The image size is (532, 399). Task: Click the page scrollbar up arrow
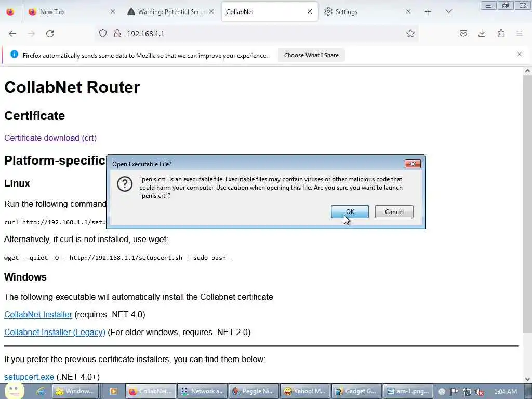click(x=527, y=71)
